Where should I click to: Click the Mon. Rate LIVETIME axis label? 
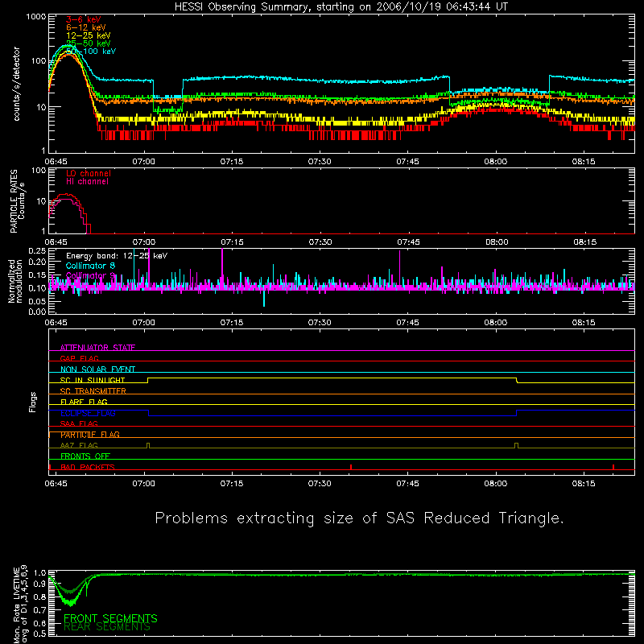20,604
